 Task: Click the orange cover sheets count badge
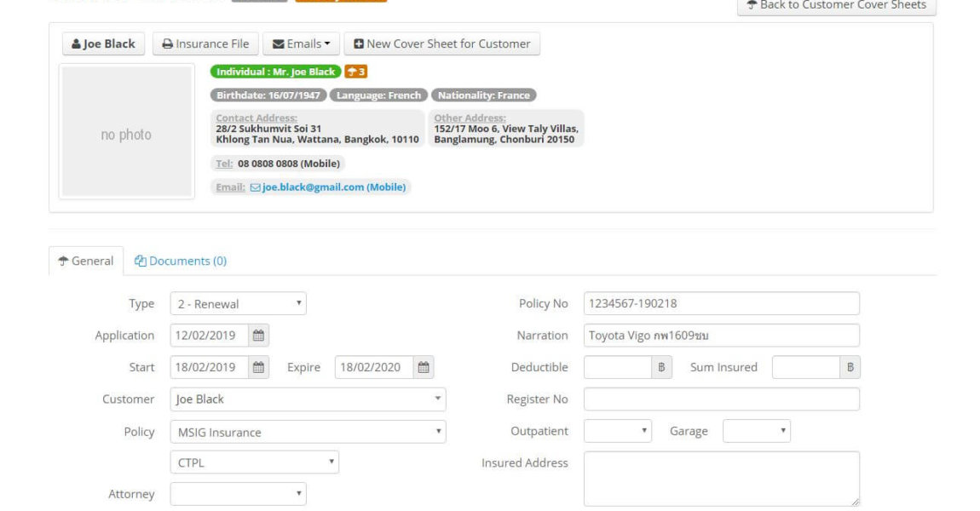357,72
